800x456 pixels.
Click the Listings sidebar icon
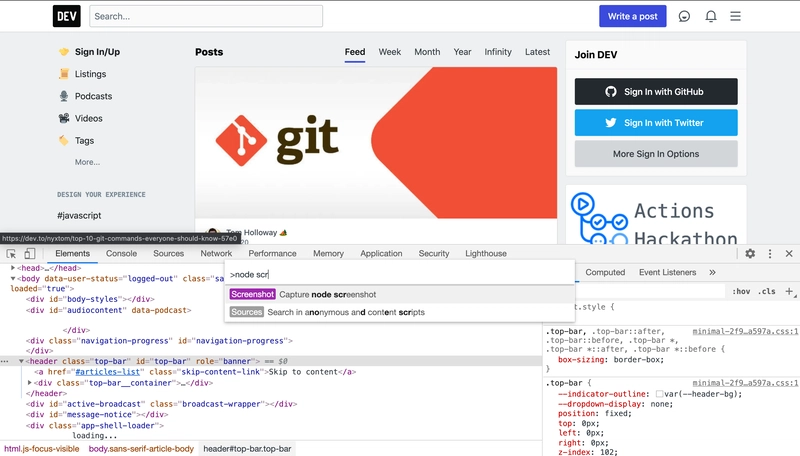[x=64, y=74]
